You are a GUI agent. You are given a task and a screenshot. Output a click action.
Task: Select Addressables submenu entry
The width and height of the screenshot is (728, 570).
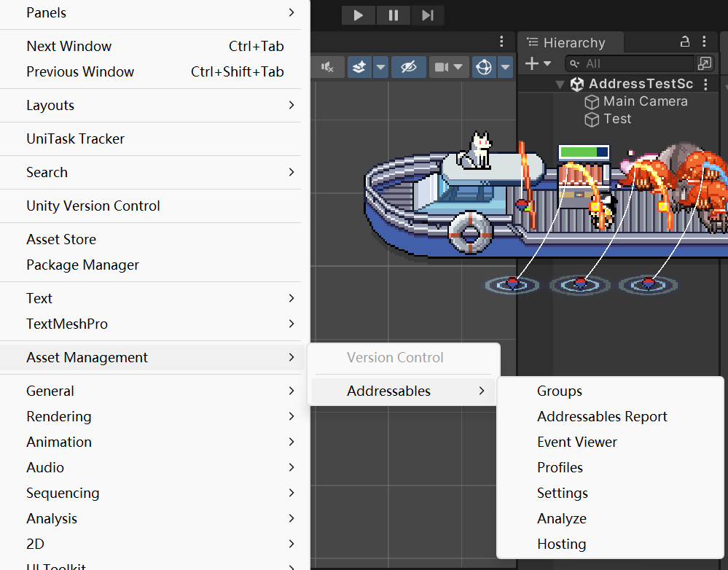coord(404,391)
